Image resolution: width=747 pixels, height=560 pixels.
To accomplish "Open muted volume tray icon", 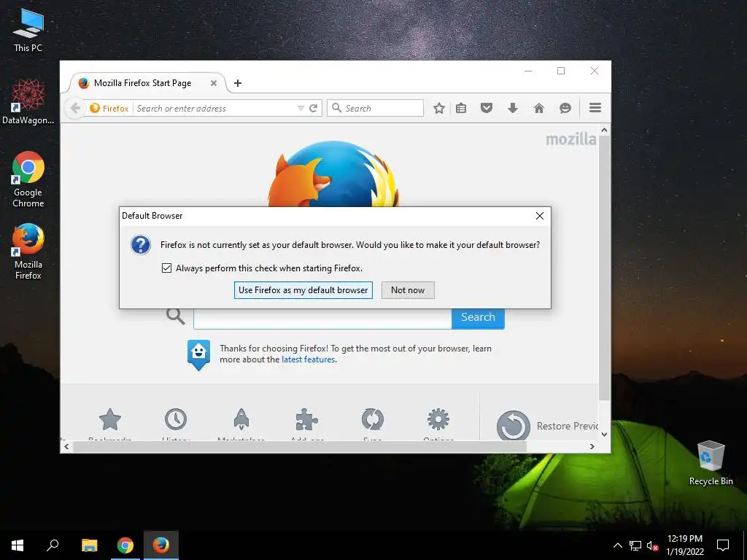I will point(652,545).
